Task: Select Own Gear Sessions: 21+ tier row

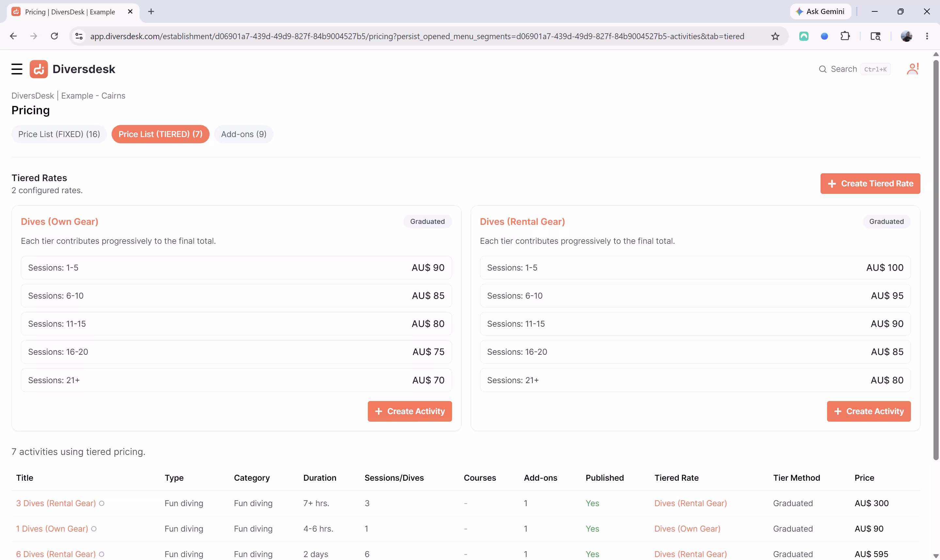Action: [x=236, y=380]
